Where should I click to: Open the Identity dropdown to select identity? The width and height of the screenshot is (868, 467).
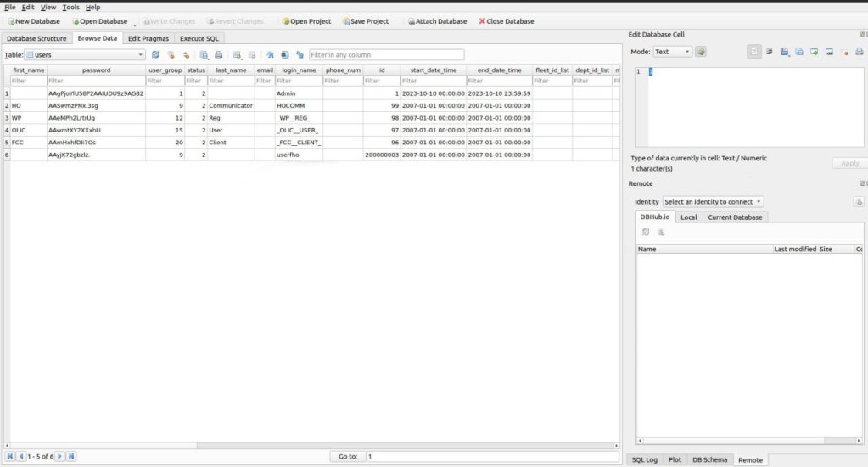pyautogui.click(x=713, y=202)
